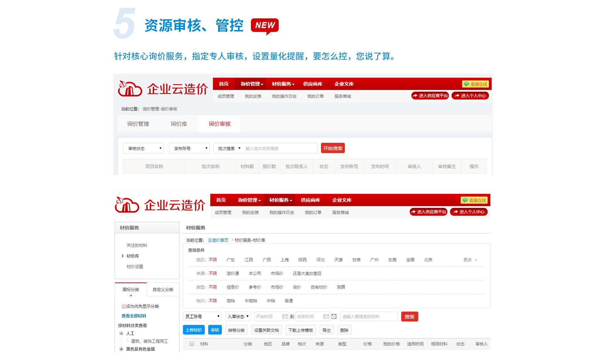The width and height of the screenshot is (606, 364).
Task: Click 成员管理 in upper screenshot submenu
Action: (x=226, y=96)
